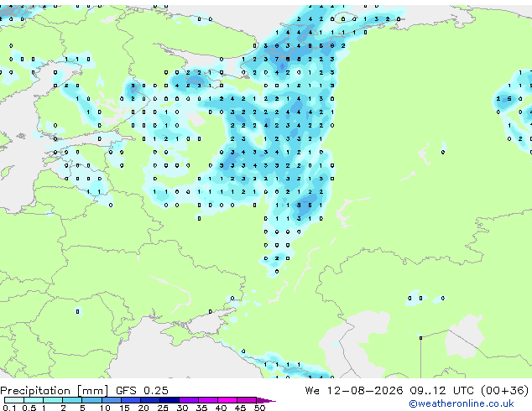Click the 10 mm legend color swatch
The width and height of the screenshot is (532, 411).
pos(111,400)
